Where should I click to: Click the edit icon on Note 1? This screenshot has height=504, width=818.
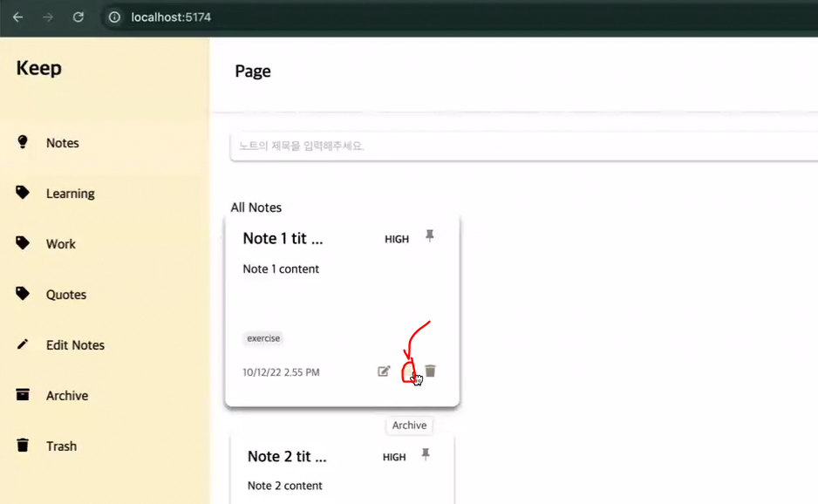coord(384,371)
